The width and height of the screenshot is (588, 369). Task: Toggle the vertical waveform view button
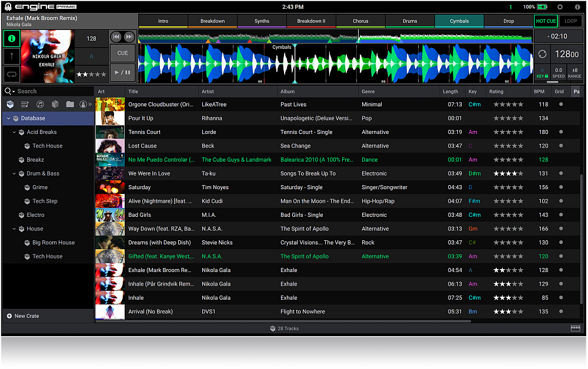click(12, 56)
